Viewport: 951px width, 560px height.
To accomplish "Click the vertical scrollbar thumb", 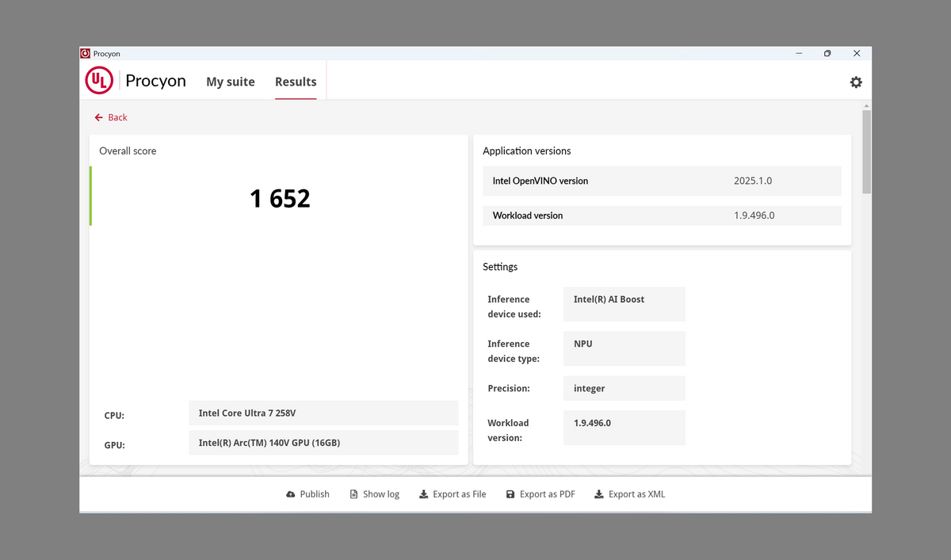I will tap(866, 152).
